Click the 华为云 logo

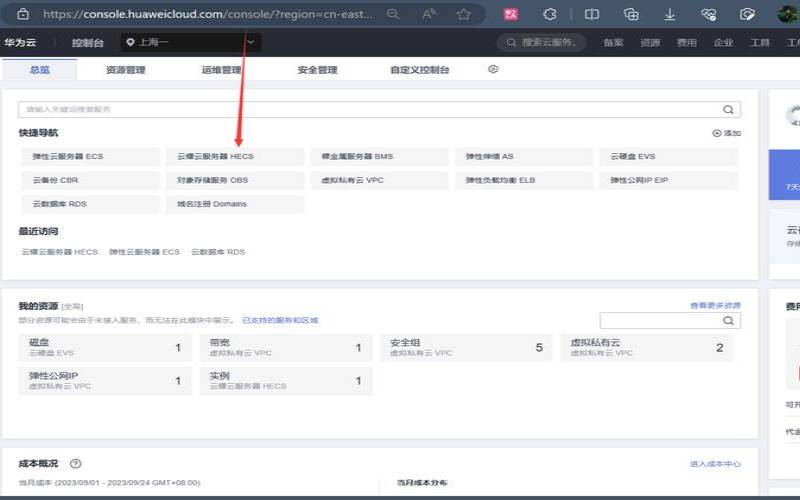pos(20,42)
